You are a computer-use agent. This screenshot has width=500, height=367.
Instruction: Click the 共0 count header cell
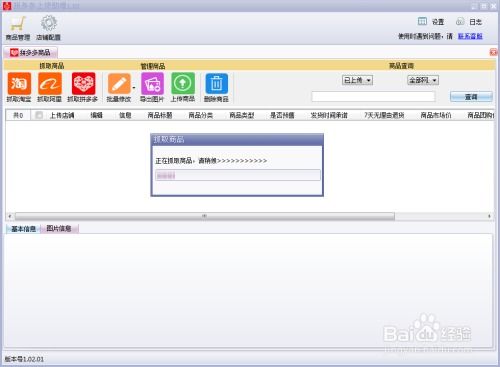coord(18,115)
